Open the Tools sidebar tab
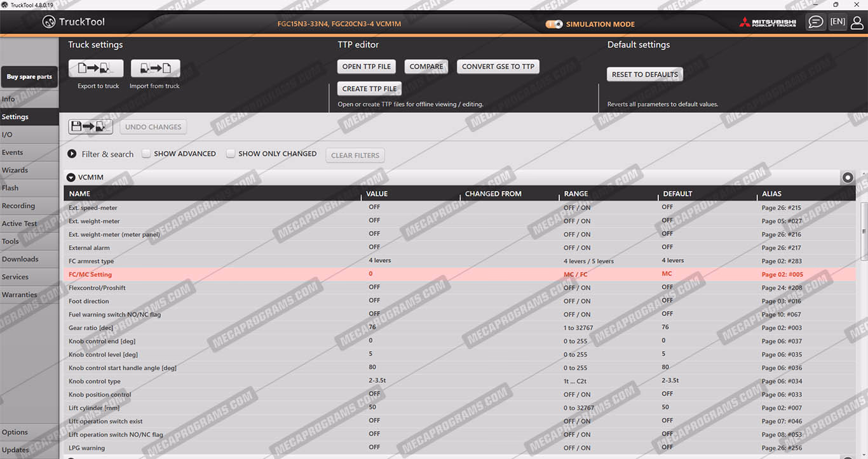Viewport: 868px width, 459px height. pyautogui.click(x=29, y=241)
